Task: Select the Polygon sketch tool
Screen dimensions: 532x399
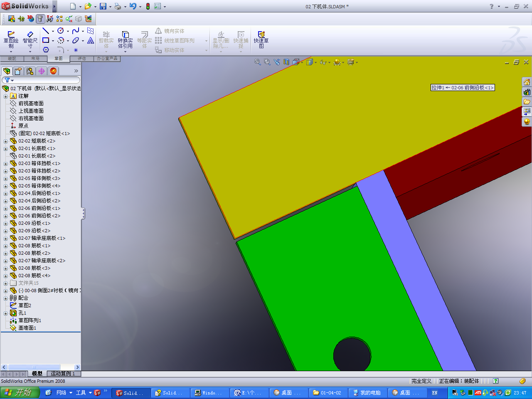Action: tap(46, 50)
